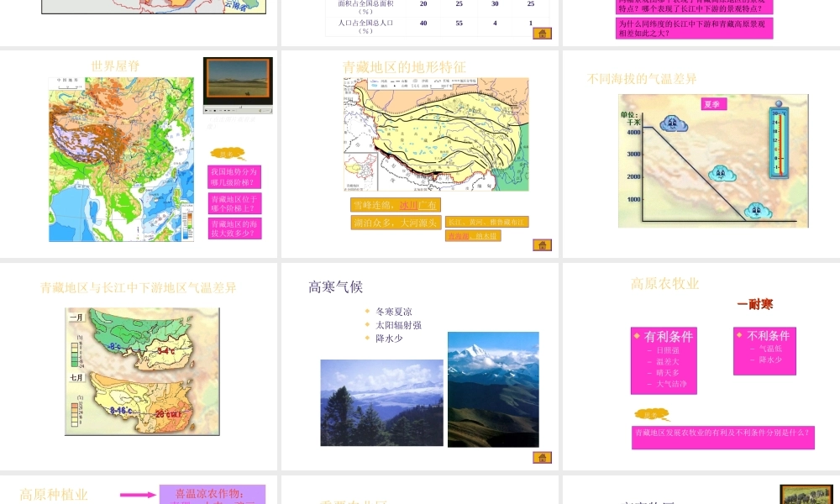The height and width of the screenshot is (504, 840).
Task: Open the grassland video on 世界屋脊 slide
Action: coord(238,81)
